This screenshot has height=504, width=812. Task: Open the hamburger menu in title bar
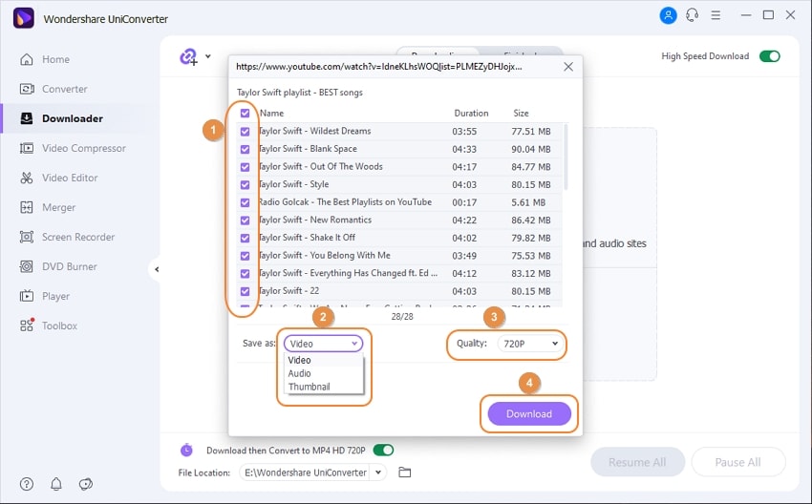(x=716, y=15)
